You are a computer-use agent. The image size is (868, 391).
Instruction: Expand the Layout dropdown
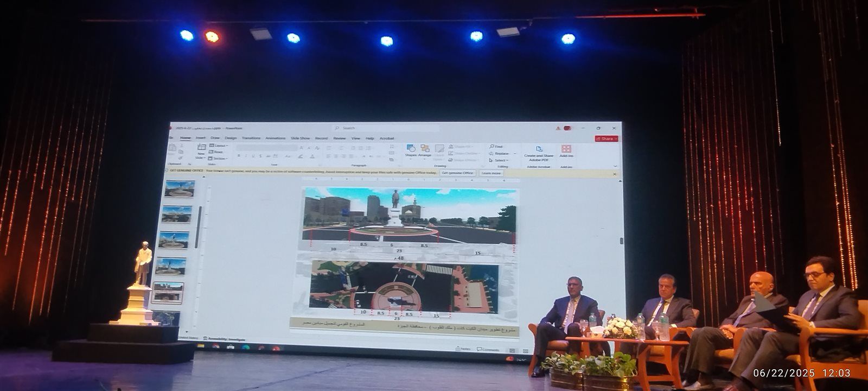[219, 146]
